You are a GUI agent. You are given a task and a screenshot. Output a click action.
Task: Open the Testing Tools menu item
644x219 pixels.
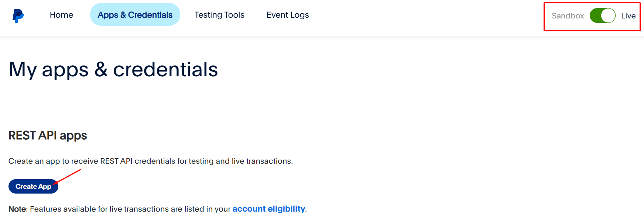[x=219, y=15]
